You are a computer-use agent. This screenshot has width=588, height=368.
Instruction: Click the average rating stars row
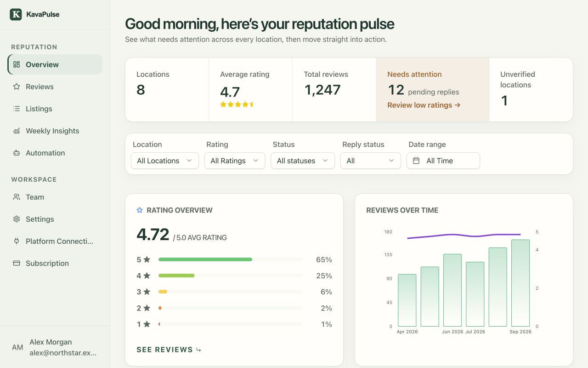tap(237, 104)
